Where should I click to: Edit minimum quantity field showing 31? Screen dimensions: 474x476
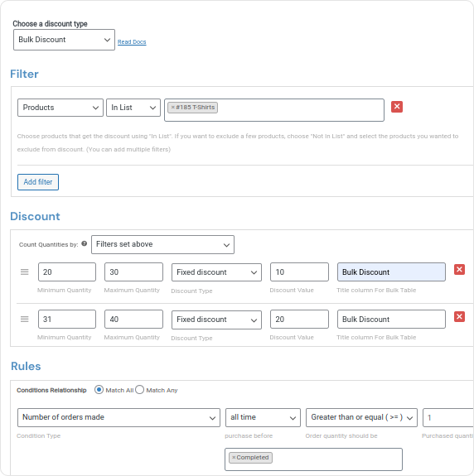[x=67, y=319]
